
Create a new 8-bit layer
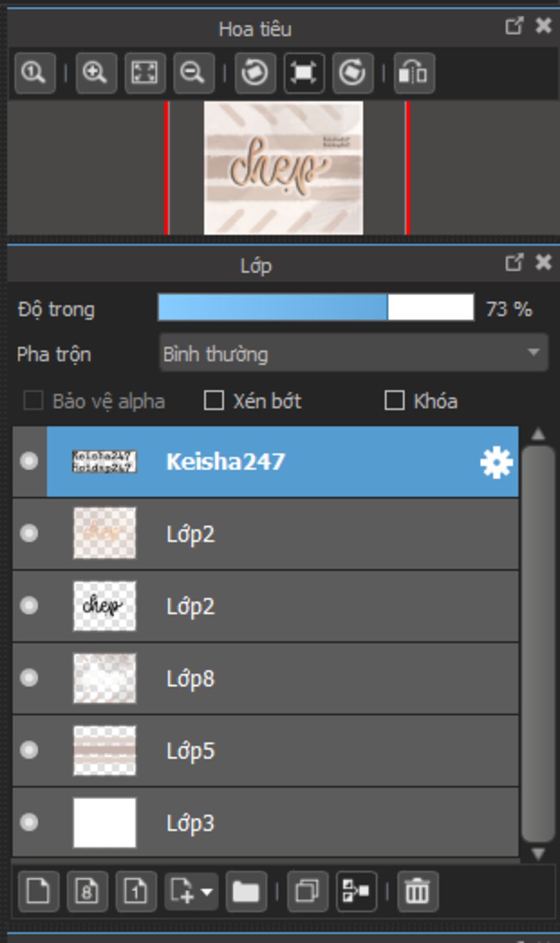tap(87, 892)
